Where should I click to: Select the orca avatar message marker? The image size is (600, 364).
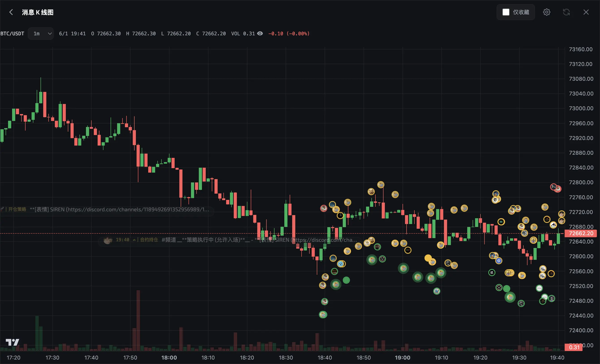553,225
